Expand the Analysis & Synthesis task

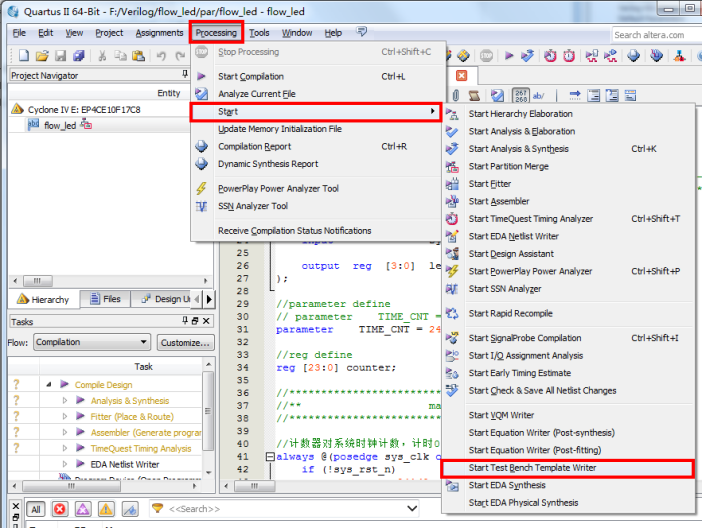tap(65, 401)
